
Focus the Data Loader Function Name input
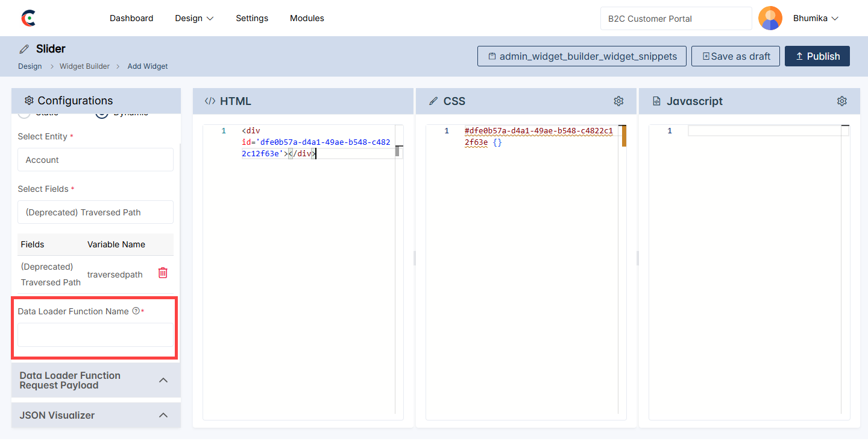pyautogui.click(x=95, y=335)
